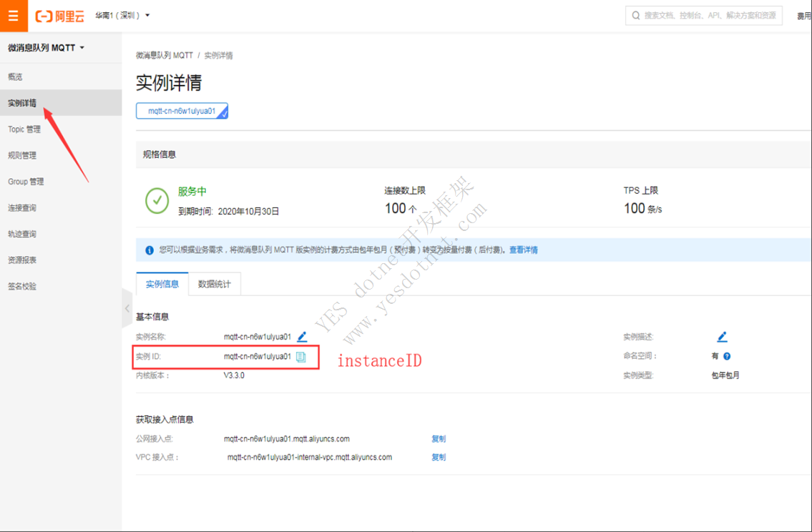This screenshot has height=532, width=812.
Task: Collapse the left sidebar with arrow handle
Action: click(127, 308)
